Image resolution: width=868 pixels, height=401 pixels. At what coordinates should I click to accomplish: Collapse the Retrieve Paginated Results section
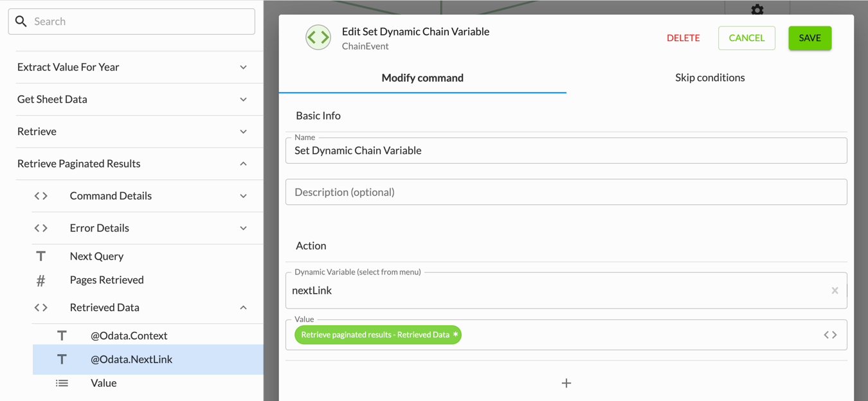pyautogui.click(x=244, y=164)
